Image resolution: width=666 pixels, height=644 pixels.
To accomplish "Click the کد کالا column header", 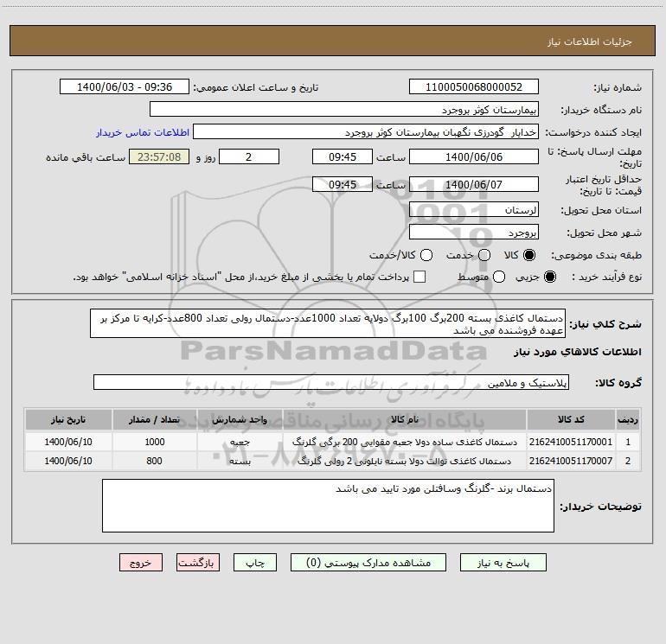I will [x=571, y=419].
